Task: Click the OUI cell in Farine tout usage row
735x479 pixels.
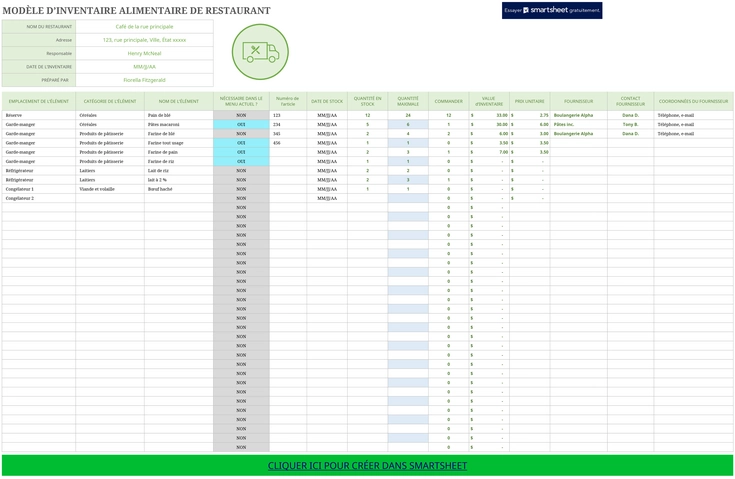Action: [x=241, y=143]
